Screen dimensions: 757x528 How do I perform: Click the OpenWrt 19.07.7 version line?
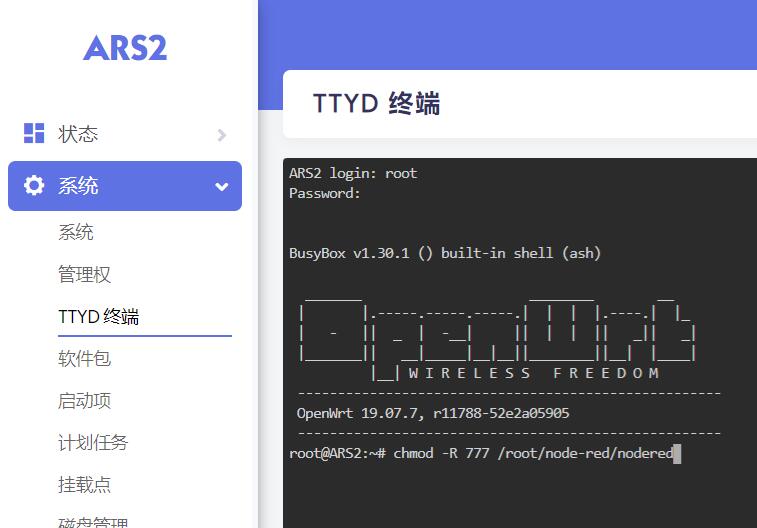click(433, 413)
